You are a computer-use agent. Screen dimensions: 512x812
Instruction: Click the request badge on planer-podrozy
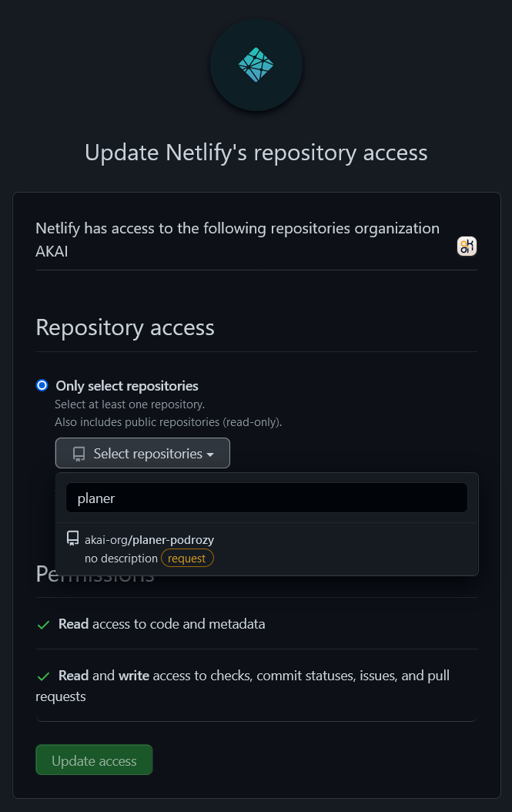187,558
